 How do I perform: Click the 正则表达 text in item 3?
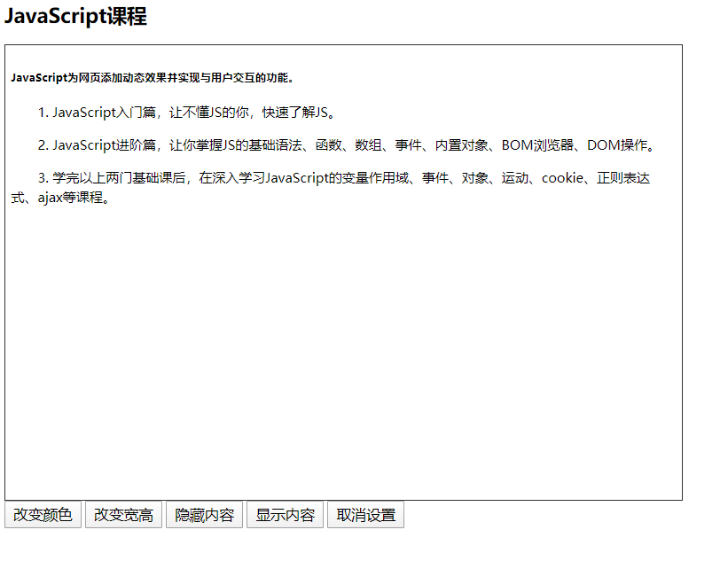623,178
